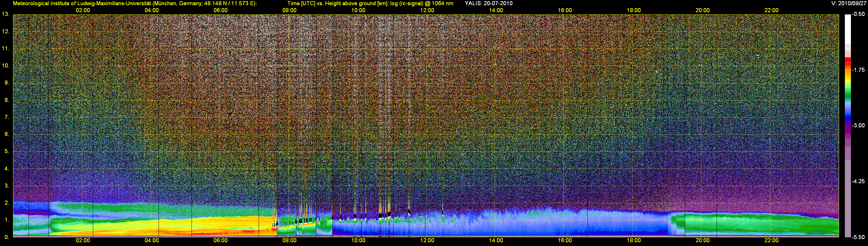The image size is (868, 246).
Task: Click the "-0.50" color scale value
Action: tap(858, 14)
